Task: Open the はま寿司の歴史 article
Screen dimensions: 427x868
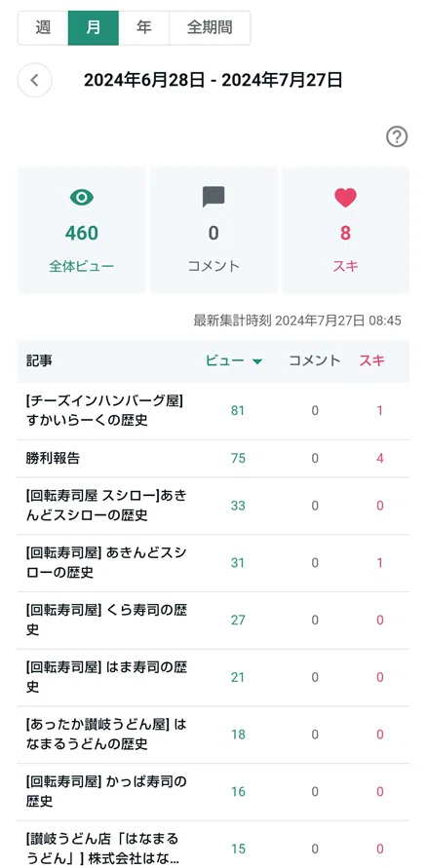Action: pos(106,677)
